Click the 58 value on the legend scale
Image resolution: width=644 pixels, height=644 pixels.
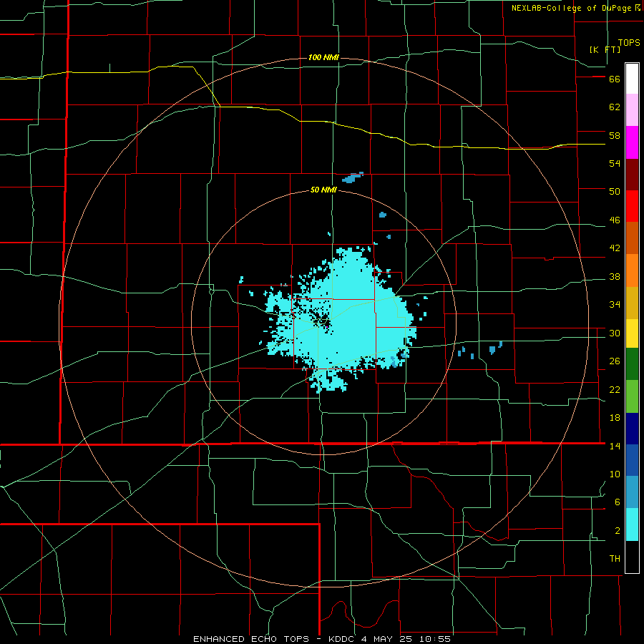pos(615,135)
